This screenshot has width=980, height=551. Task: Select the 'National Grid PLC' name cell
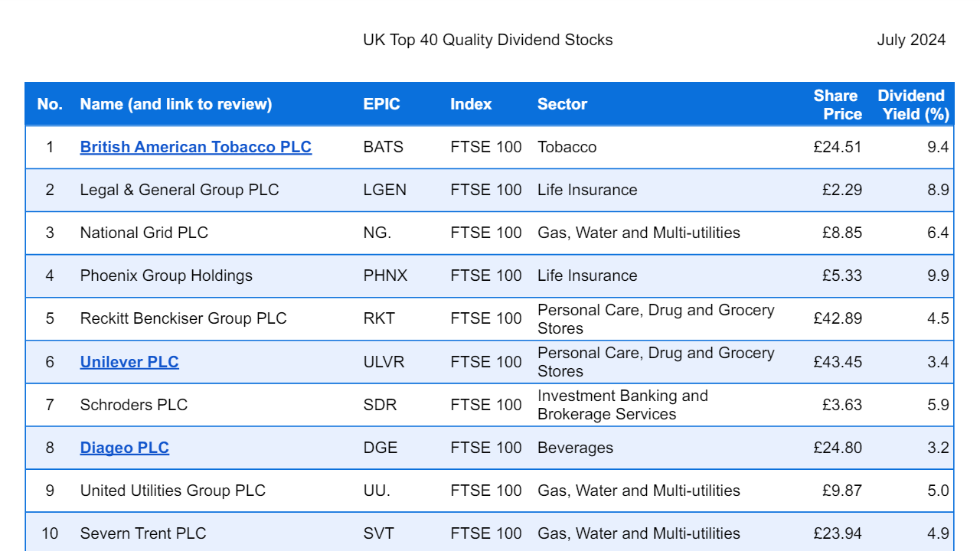tap(144, 233)
